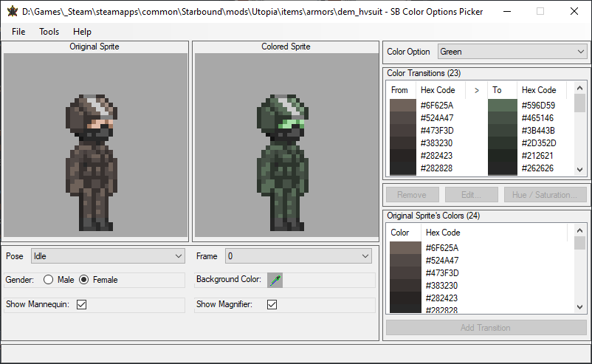Toggle the Show Mannequin checkbox
This screenshot has width=592, height=364.
point(81,304)
